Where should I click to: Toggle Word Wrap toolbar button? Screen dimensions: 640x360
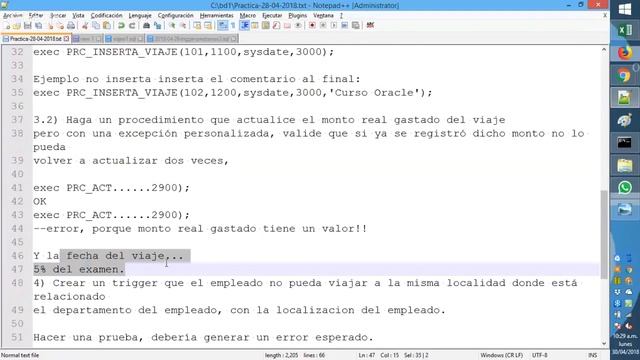(222, 26)
